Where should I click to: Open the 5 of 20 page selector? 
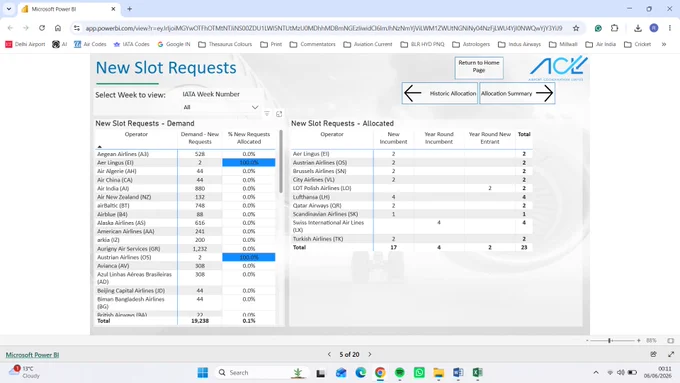tap(349, 354)
